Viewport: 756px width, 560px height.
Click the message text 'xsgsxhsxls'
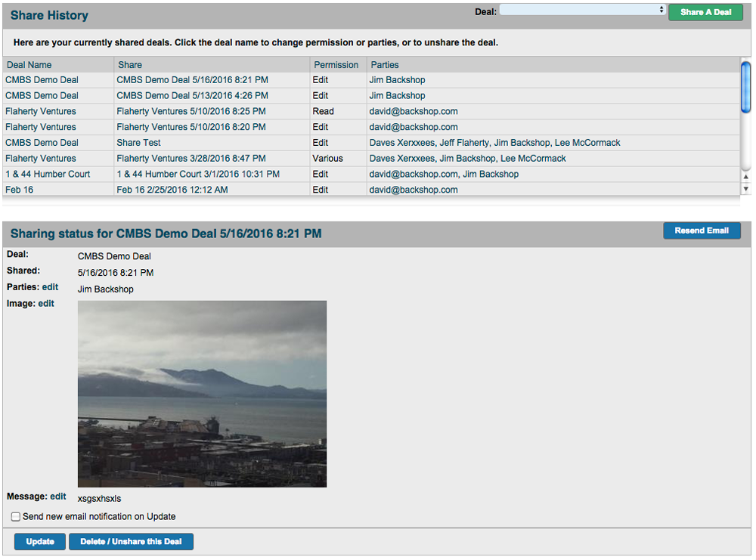(99, 499)
